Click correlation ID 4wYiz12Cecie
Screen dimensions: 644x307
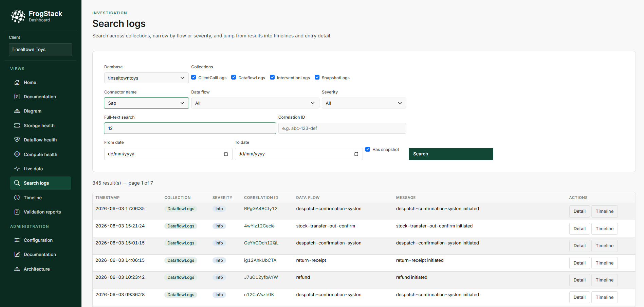(x=259, y=226)
